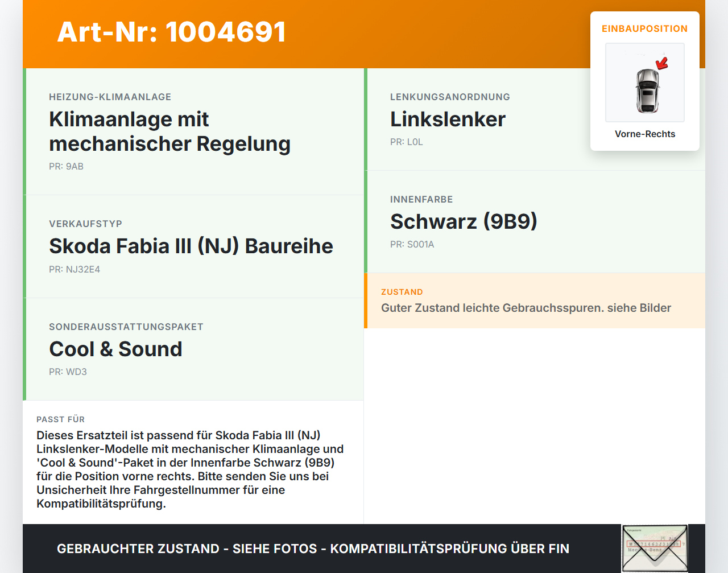The image size is (728, 573).
Task: Click the orange accent bar beside Zustand
Action: click(366, 300)
